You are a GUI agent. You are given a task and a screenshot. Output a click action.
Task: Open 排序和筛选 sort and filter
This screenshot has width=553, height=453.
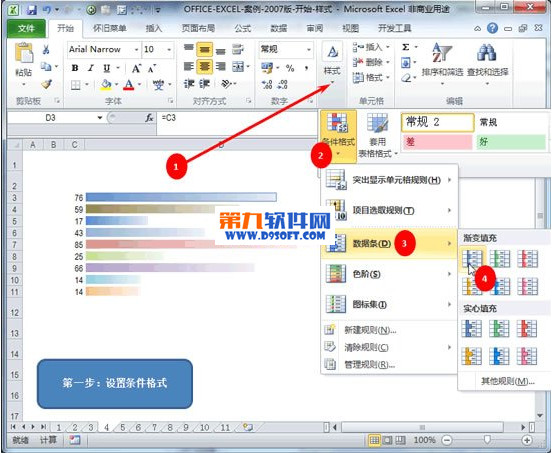pos(442,64)
